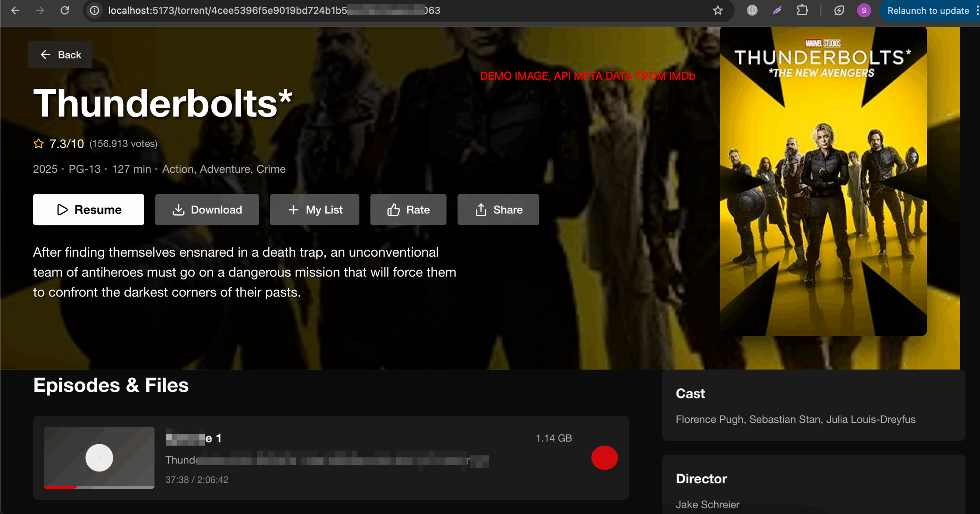The width and height of the screenshot is (980, 514).
Task: Click the browser back arrow icon
Action: 15,11
